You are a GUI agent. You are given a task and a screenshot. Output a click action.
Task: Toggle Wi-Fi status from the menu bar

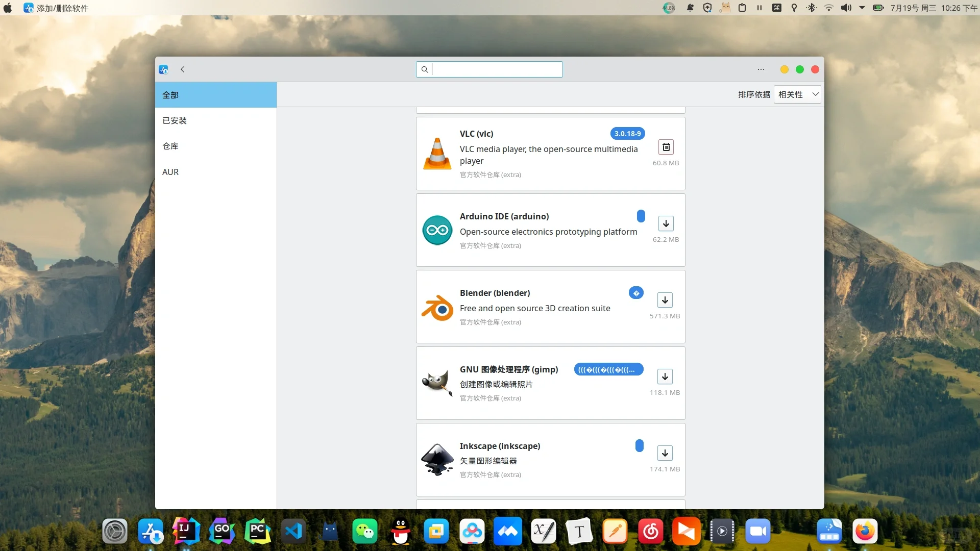[x=828, y=8]
